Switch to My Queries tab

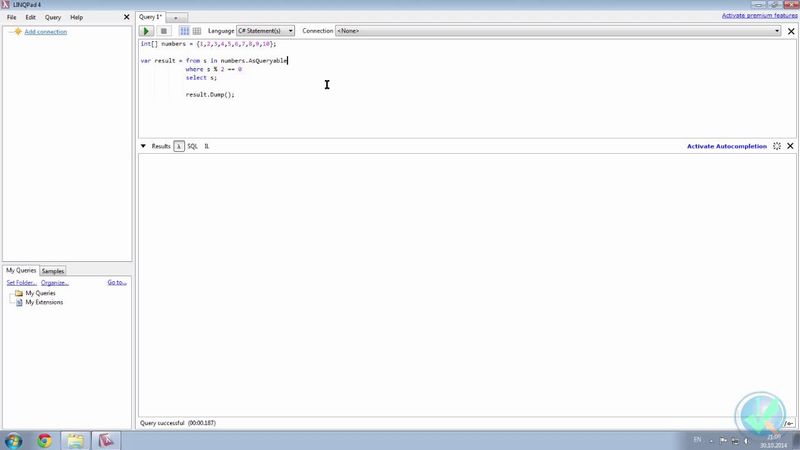pos(21,270)
